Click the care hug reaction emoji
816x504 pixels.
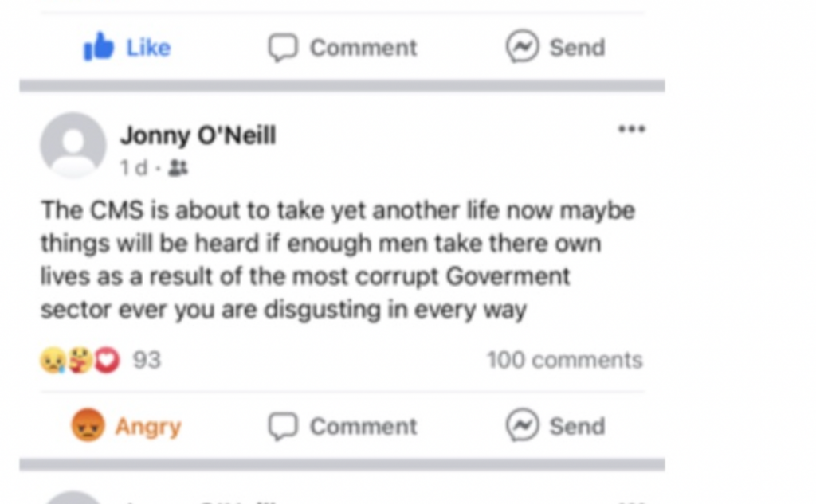80,361
